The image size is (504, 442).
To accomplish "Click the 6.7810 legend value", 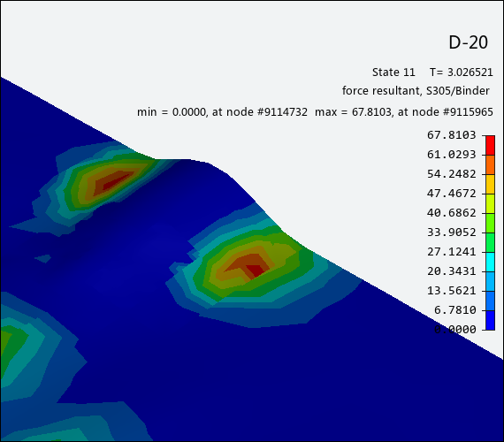I will (454, 310).
